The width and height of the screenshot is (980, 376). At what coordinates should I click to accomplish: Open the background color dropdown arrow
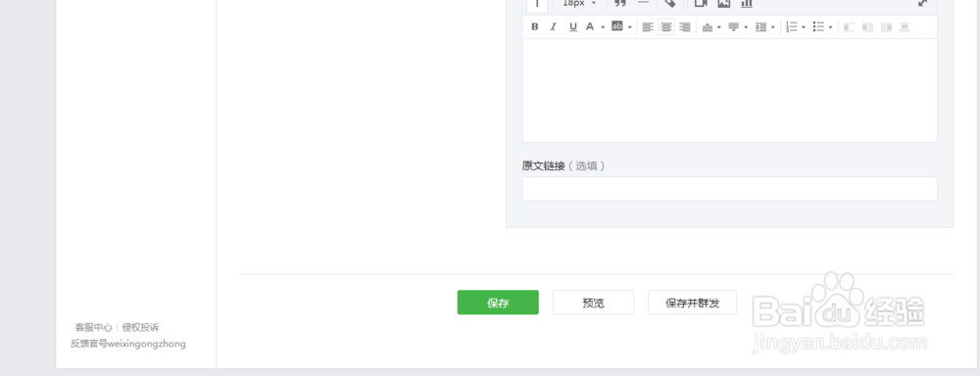[x=630, y=26]
